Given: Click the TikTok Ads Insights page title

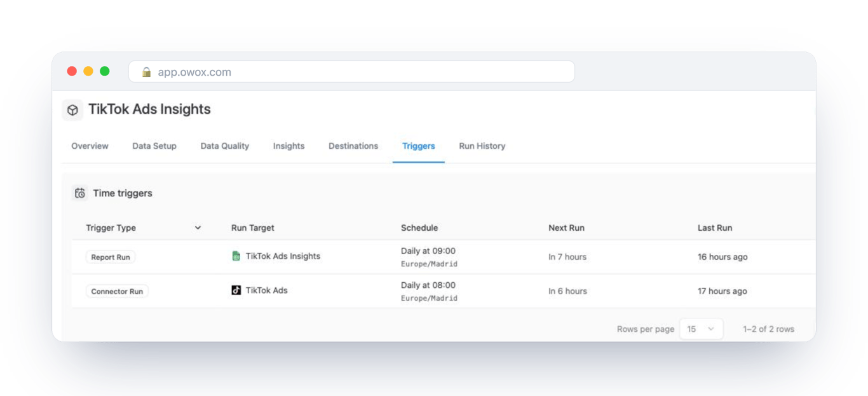Looking at the screenshot, I should (149, 109).
